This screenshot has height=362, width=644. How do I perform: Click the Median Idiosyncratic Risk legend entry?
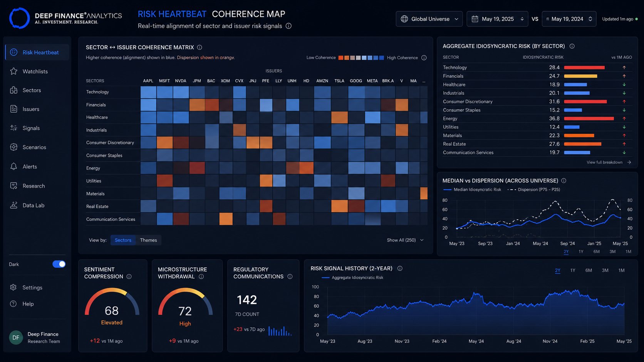[473, 190]
